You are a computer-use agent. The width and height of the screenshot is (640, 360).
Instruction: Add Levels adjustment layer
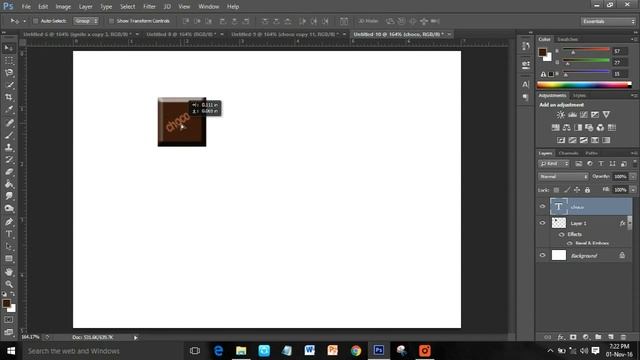572,115
